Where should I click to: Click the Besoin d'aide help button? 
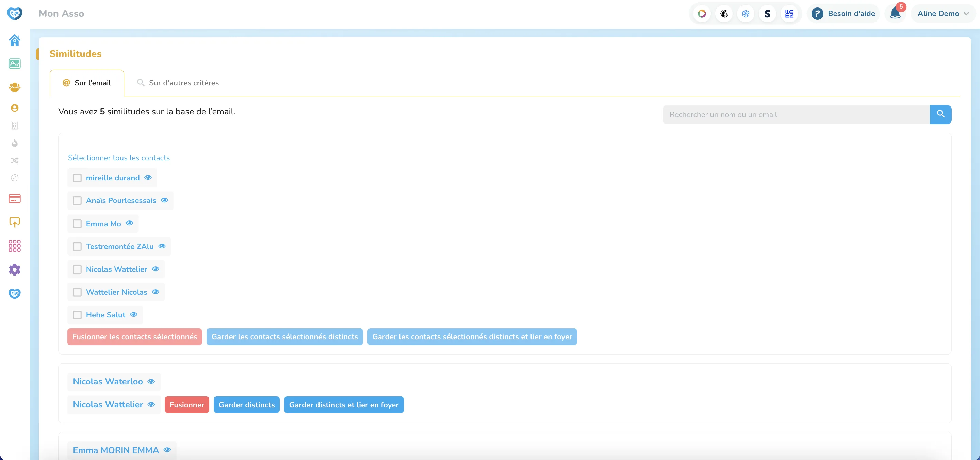[843, 14]
